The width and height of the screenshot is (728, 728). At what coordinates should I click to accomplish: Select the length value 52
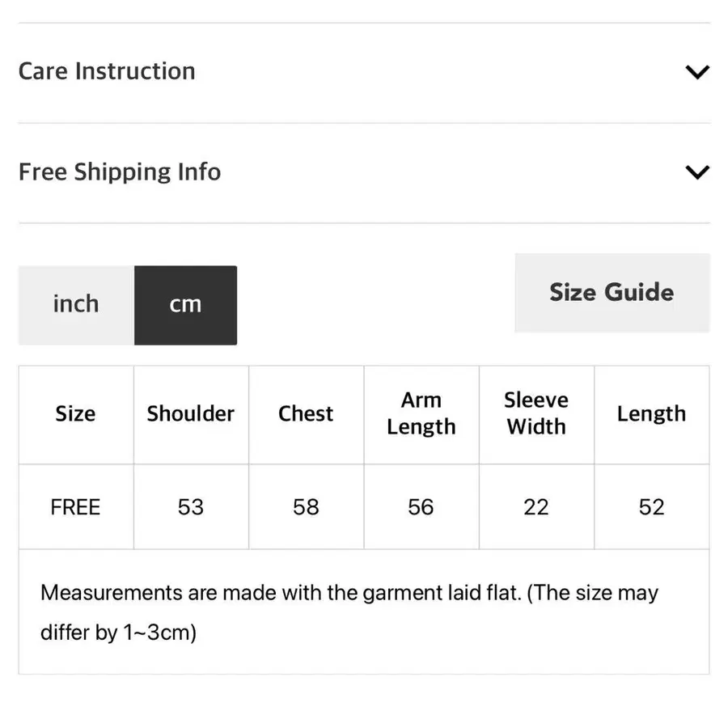[x=651, y=507]
